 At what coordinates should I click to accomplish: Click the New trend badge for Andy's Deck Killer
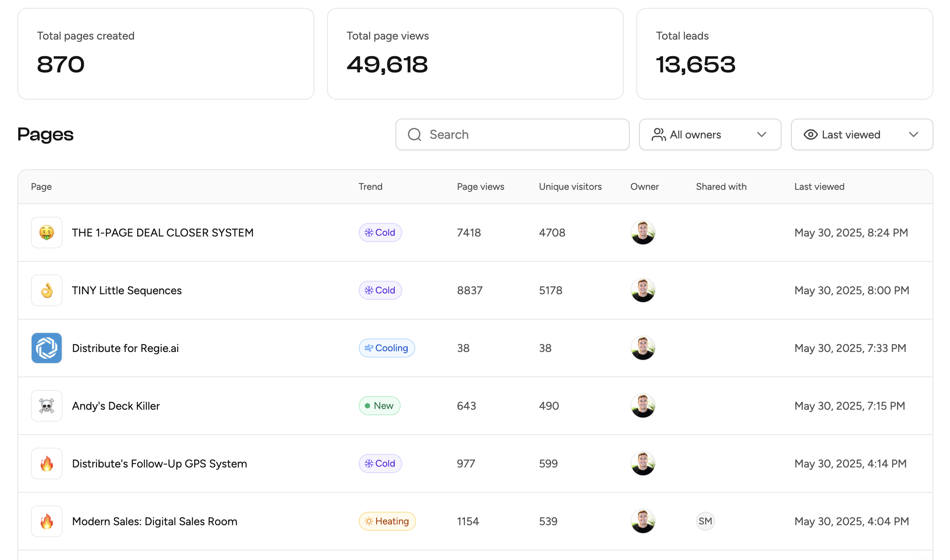[379, 406]
